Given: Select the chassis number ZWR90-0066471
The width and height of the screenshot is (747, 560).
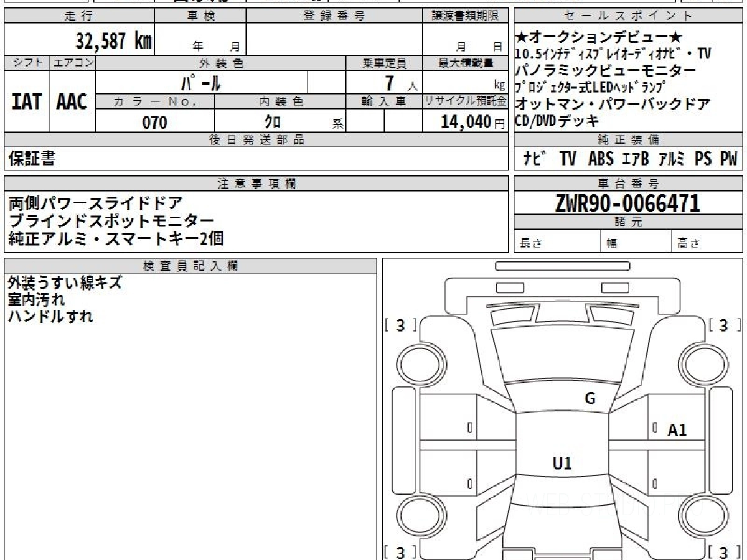Looking at the screenshot, I should [x=627, y=203].
